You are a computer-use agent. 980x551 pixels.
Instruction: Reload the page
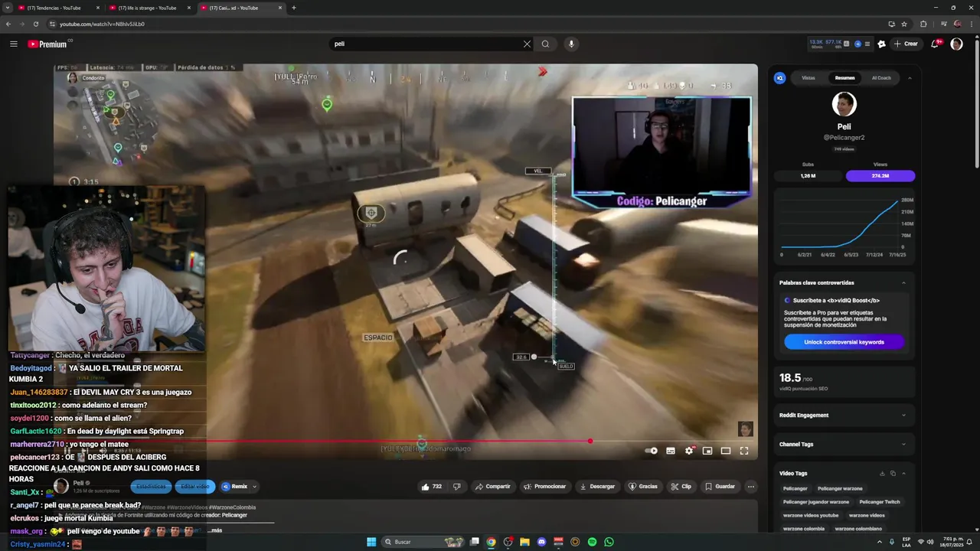pyautogui.click(x=35, y=24)
